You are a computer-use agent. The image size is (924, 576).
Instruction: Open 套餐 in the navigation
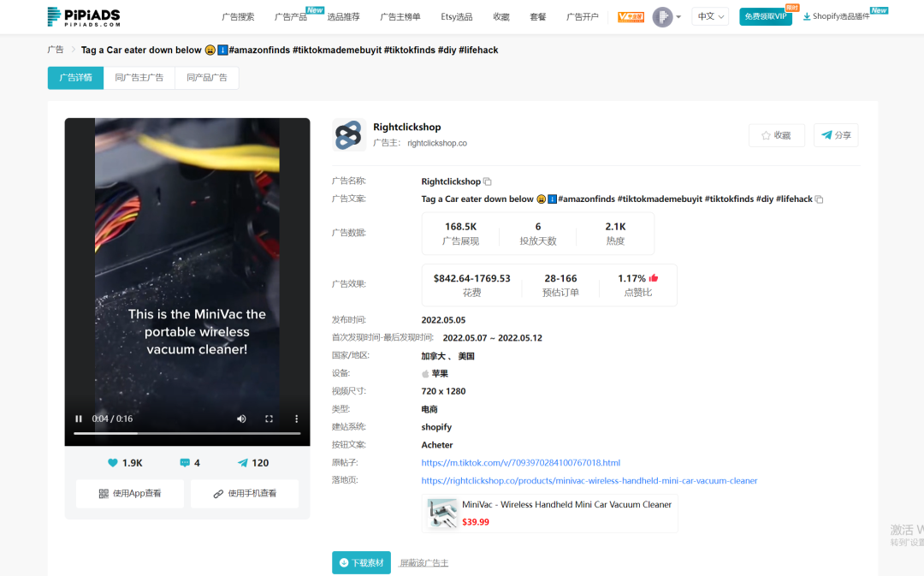tap(537, 16)
